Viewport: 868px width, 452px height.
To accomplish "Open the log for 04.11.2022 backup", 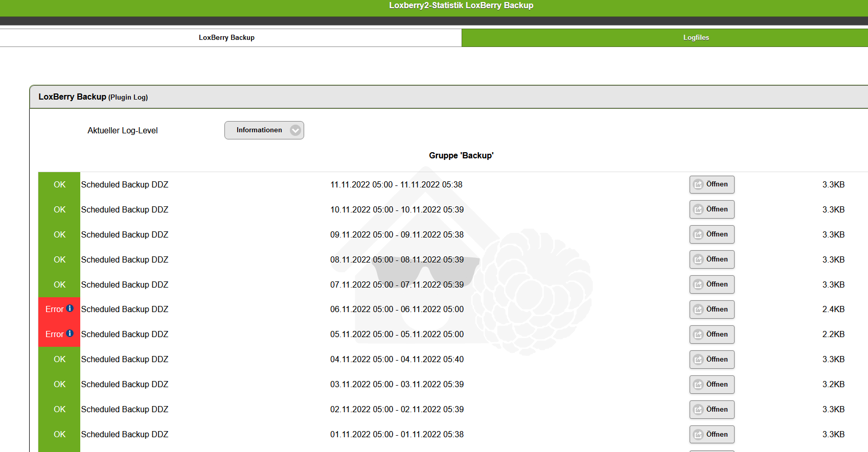I will 712,360.
